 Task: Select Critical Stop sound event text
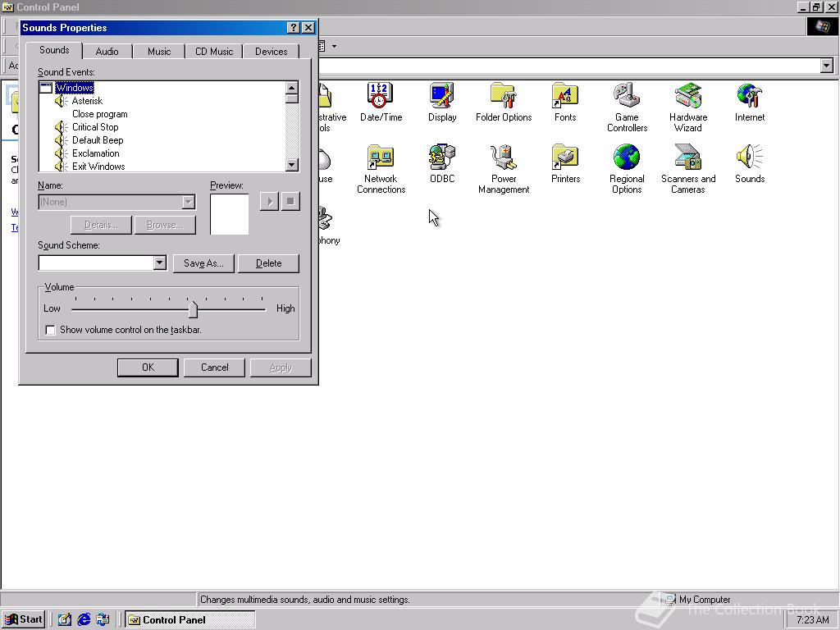point(95,127)
